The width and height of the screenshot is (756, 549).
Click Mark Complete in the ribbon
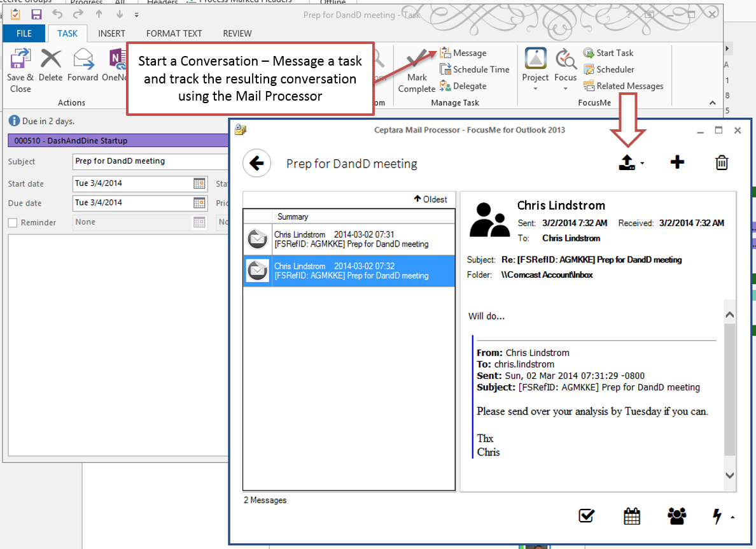tap(417, 72)
